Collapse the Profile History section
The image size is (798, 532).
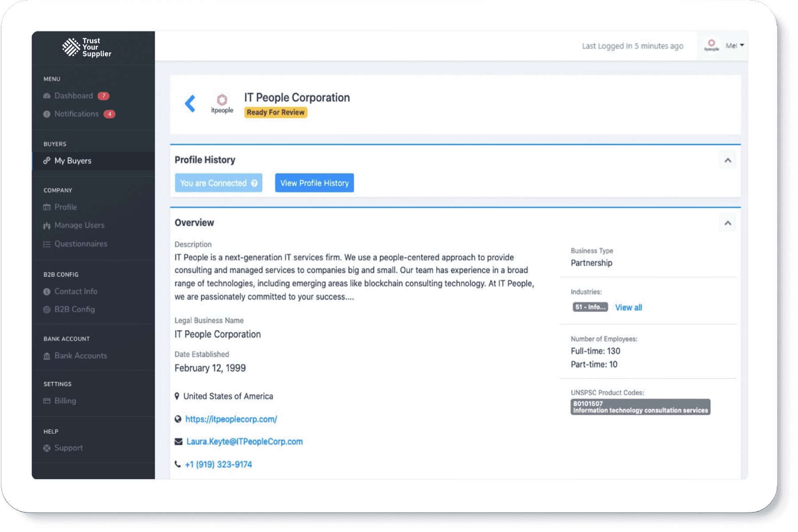[x=728, y=160]
